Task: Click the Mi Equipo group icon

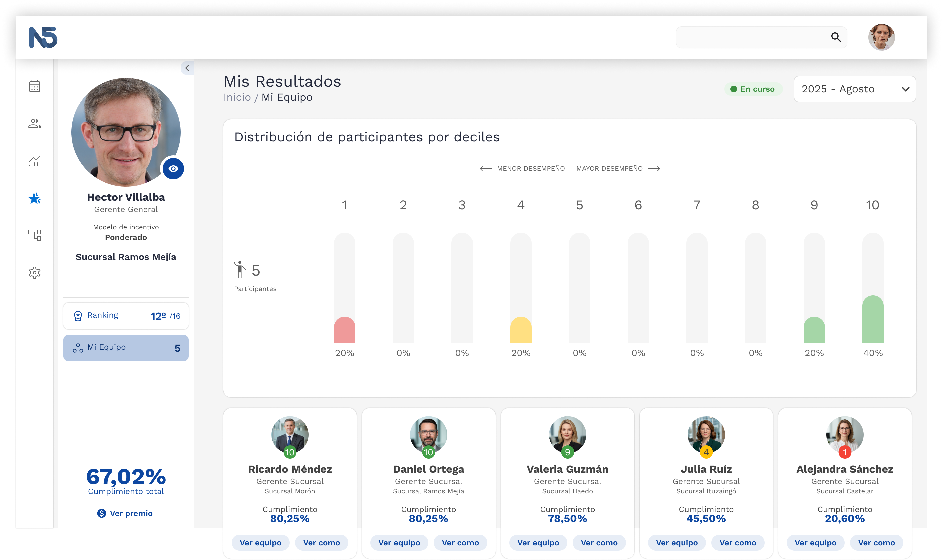Action: tap(78, 348)
